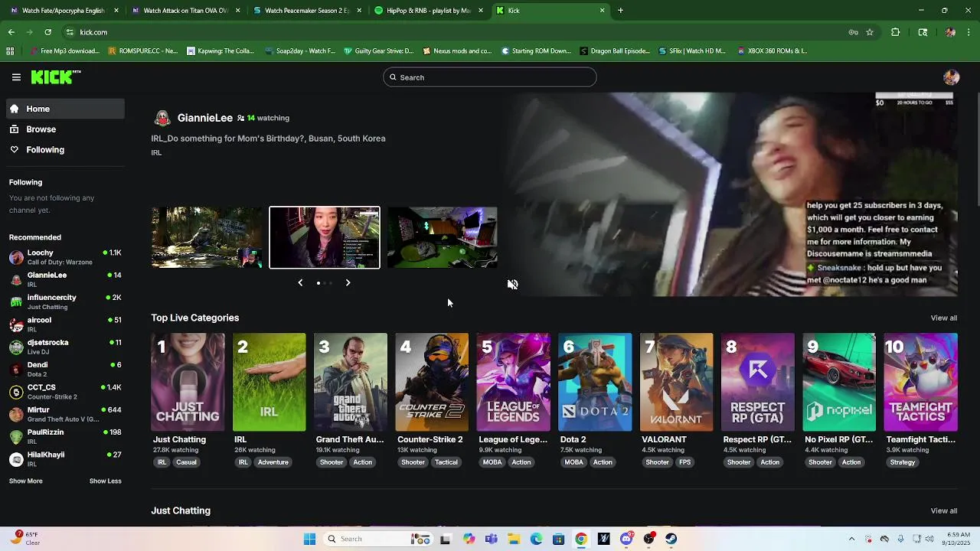Click View all for Just Chatting
Viewport: 980px width, 551px height.
coord(943,511)
